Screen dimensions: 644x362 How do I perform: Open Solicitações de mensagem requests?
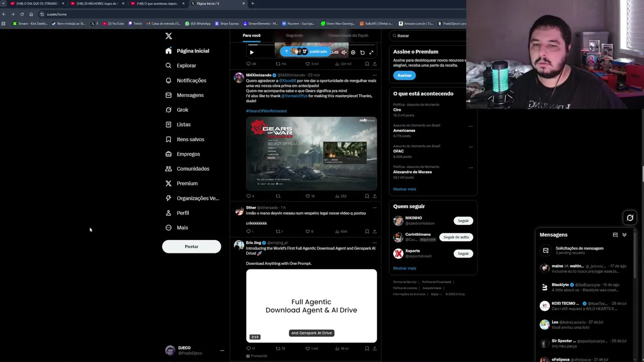tap(584, 250)
